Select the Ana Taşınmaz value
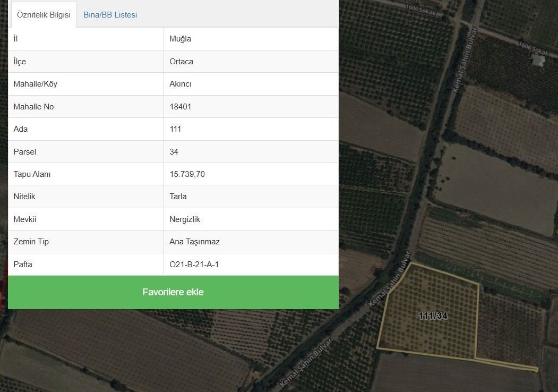The height and width of the screenshot is (392, 558). pos(195,242)
